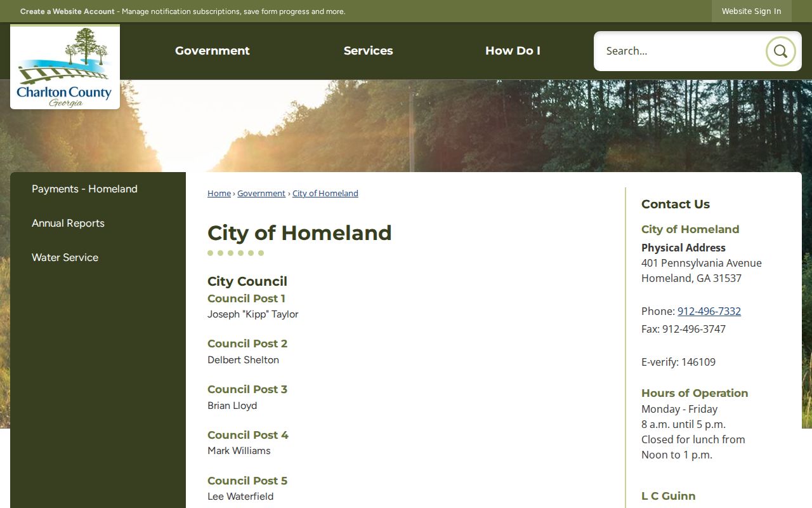Click the City of Homeland page heading
Viewport: 812px width, 508px height.
tap(299, 233)
